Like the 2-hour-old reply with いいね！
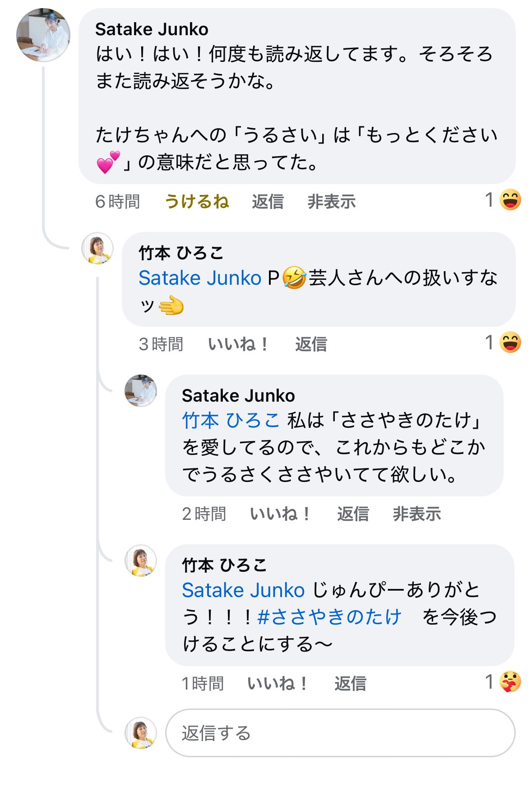 [x=280, y=514]
